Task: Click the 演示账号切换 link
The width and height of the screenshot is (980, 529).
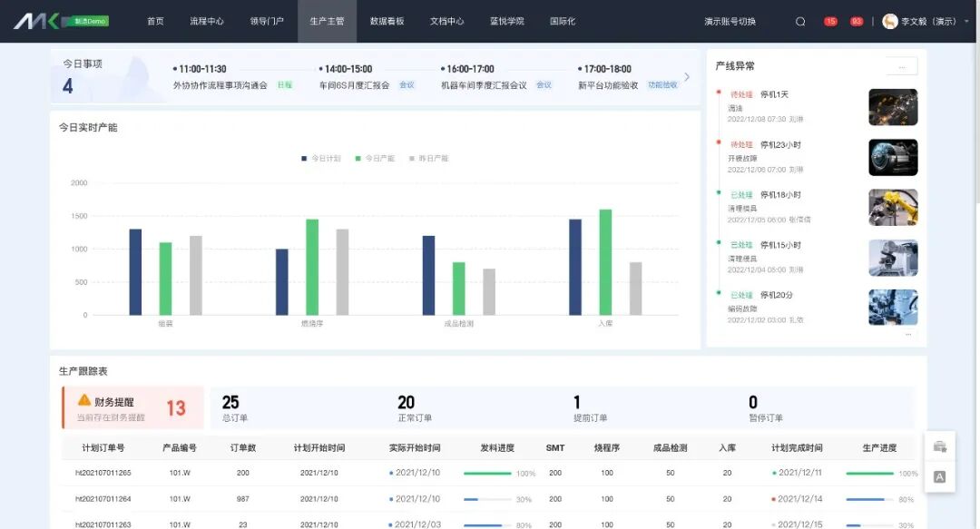Action: pyautogui.click(x=730, y=22)
